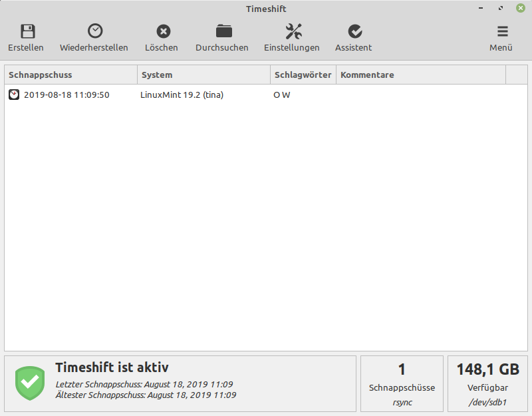Screen dimensions: 532x416
Task: Click the Kommentare column header
Action: (x=421, y=75)
